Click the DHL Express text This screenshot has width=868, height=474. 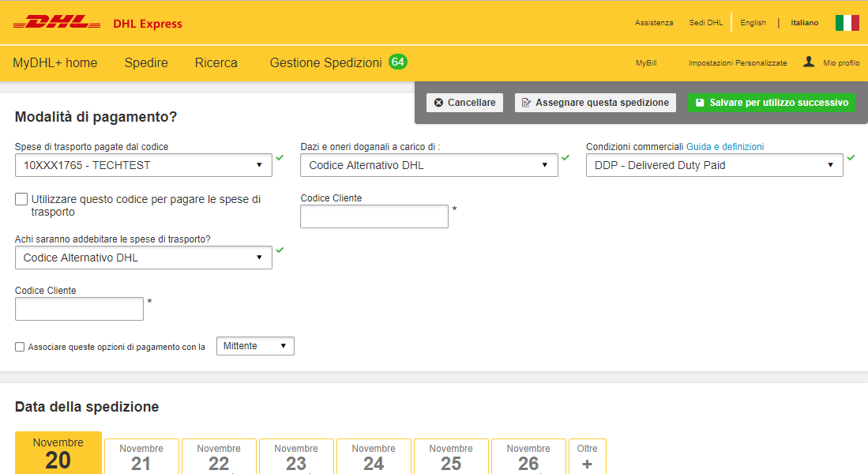[x=147, y=24]
